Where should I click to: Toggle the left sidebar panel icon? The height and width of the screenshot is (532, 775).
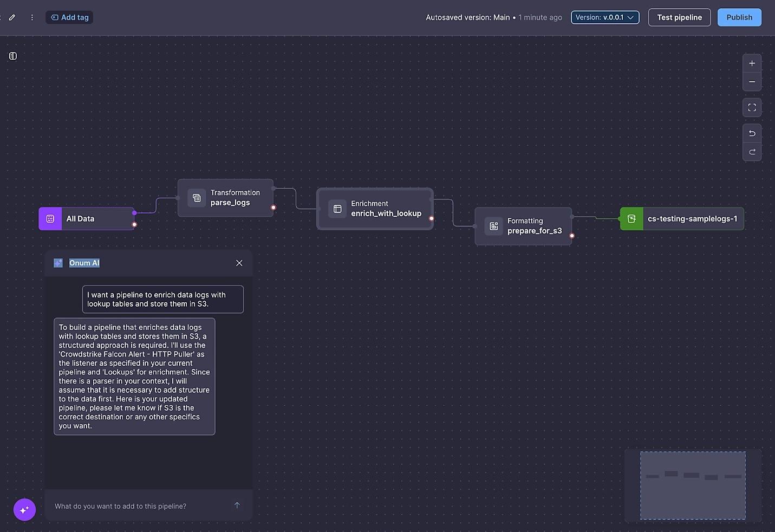[x=13, y=56]
